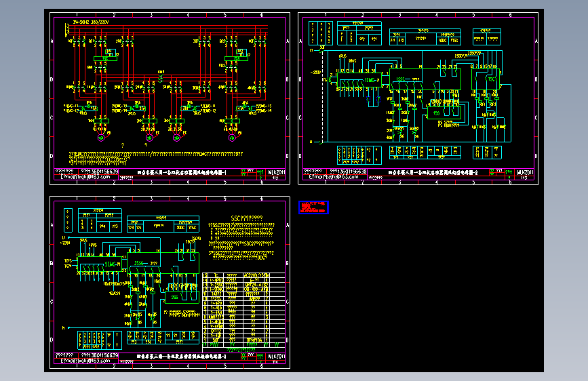Select the 2SSC green controller block on sheet three

click(163, 263)
